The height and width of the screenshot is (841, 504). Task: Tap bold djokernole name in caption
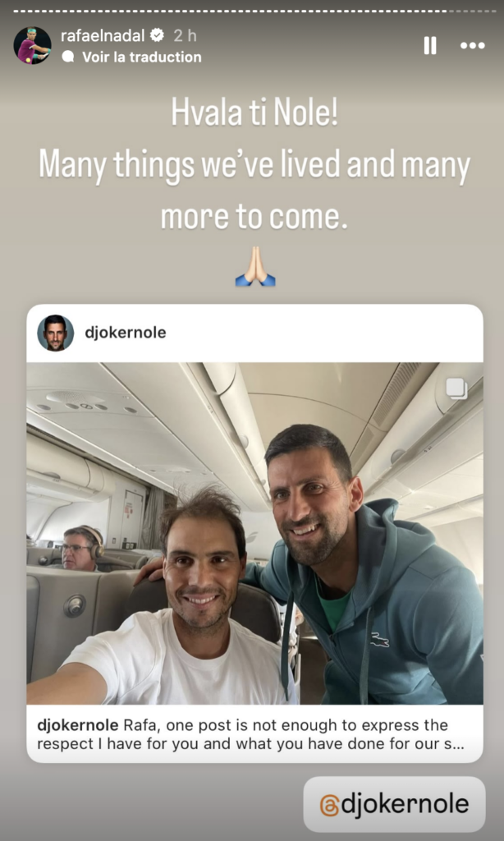pyautogui.click(x=78, y=725)
